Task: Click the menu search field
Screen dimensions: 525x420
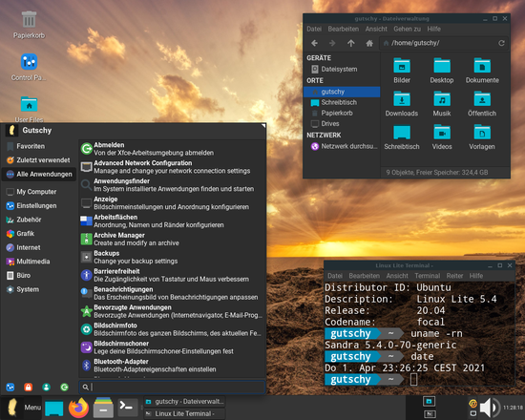Action: click(172, 388)
